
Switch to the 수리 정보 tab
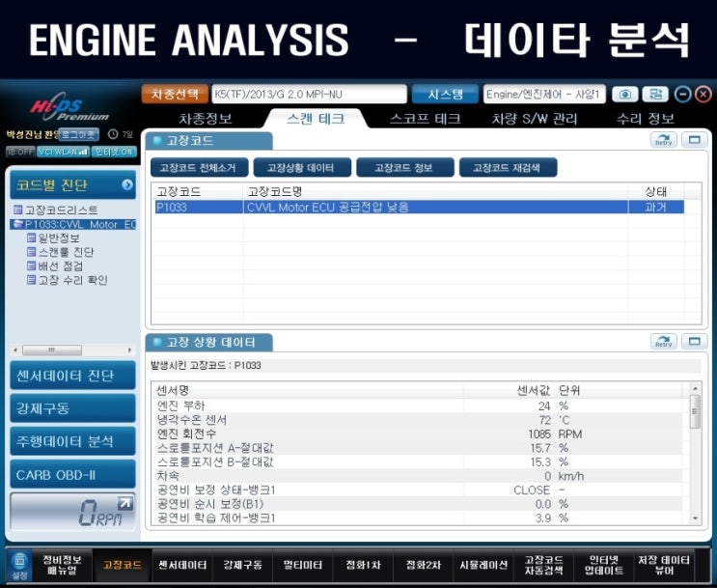[646, 119]
